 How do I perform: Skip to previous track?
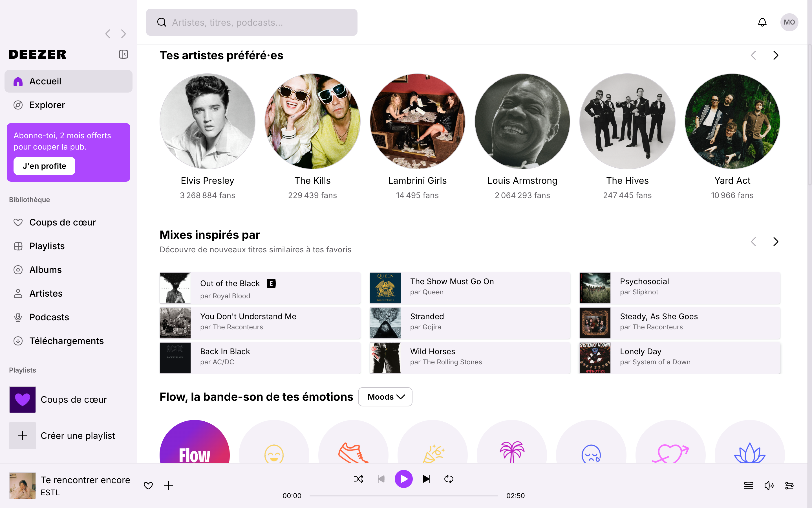[381, 479]
